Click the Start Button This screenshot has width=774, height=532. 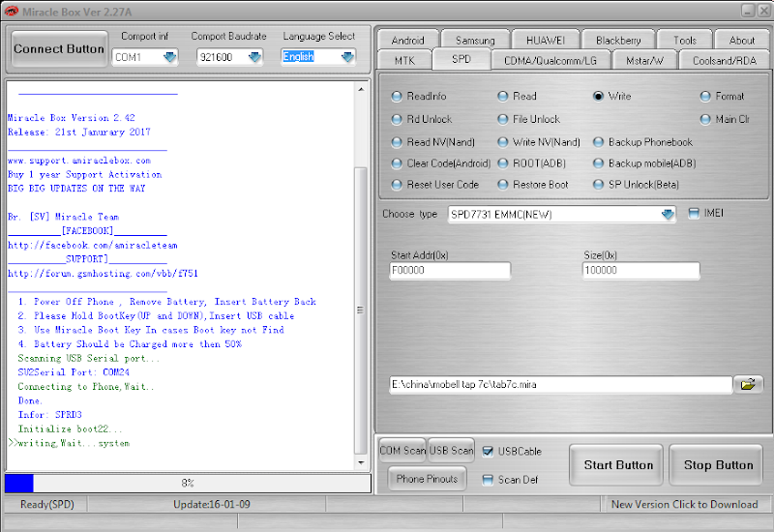click(x=616, y=465)
